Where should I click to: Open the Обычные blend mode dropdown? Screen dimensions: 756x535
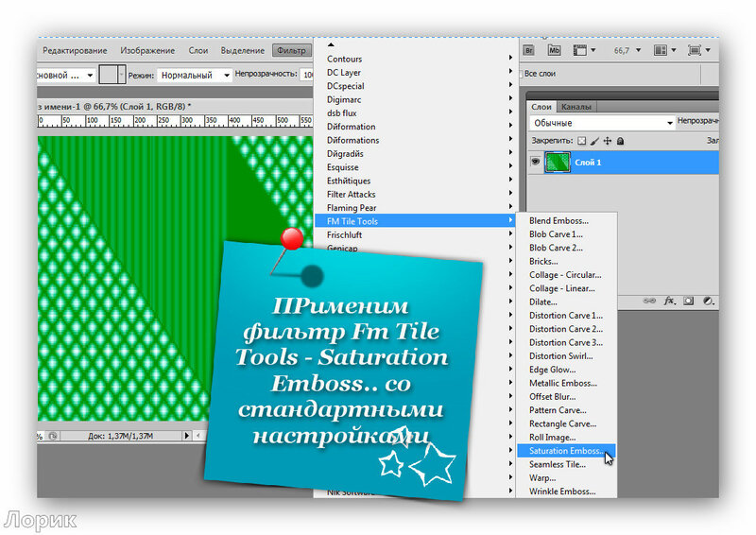pos(602,123)
